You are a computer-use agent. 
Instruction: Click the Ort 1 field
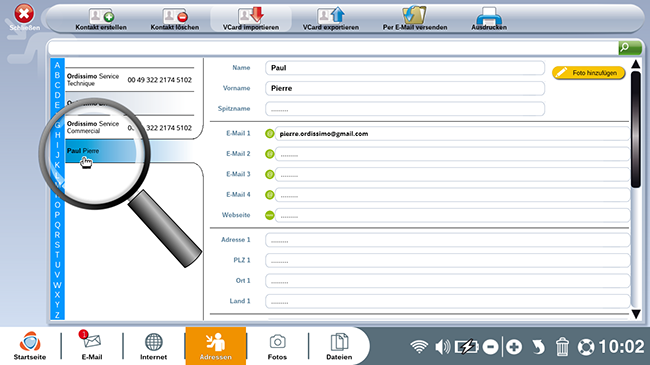pos(447,280)
